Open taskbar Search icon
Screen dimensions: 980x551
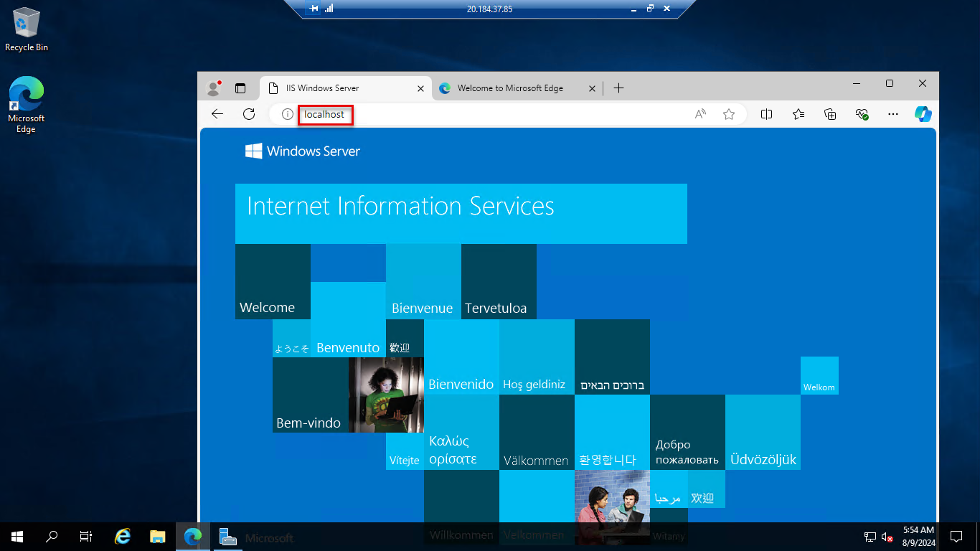52,536
